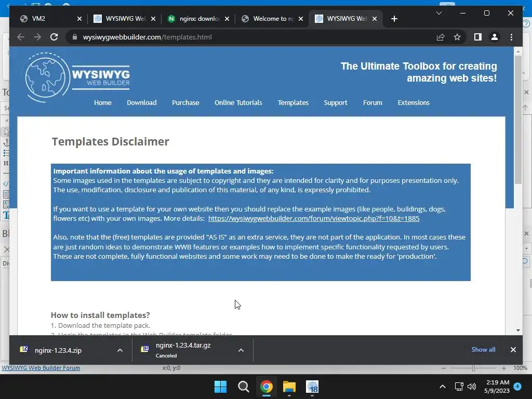Close the VM2 tab
The image size is (532, 399).
pyautogui.click(x=79, y=19)
